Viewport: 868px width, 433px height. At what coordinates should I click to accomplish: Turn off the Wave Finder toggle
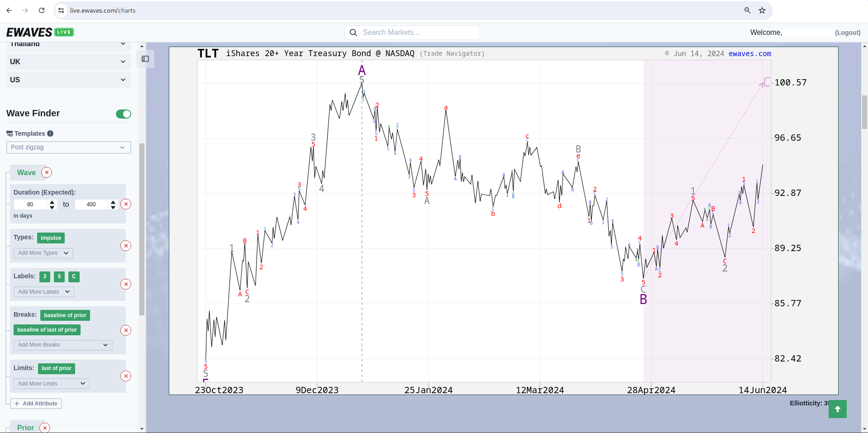coord(123,114)
